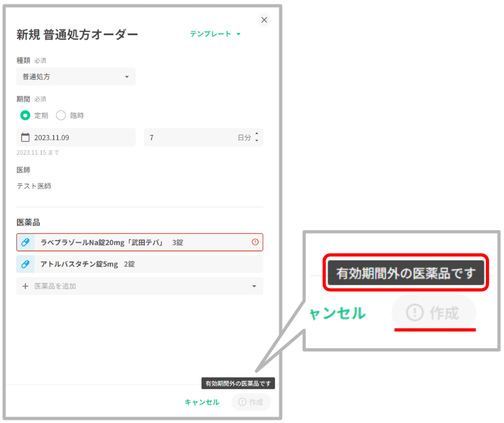
Task: Click the キャンセル link
Action: tap(202, 402)
